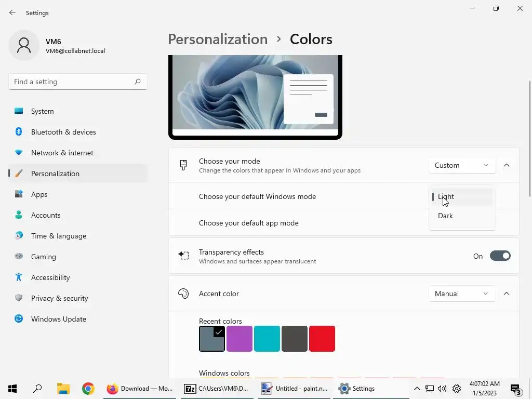532x399 pixels.
Task: Launch Google Chrome from the taskbar
Action: click(x=88, y=389)
